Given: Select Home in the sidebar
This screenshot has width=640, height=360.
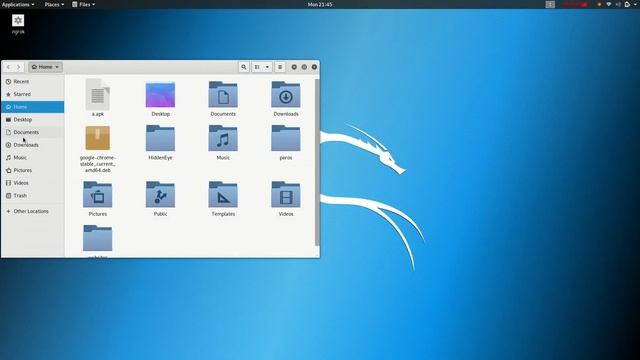Looking at the screenshot, I should coord(33,107).
